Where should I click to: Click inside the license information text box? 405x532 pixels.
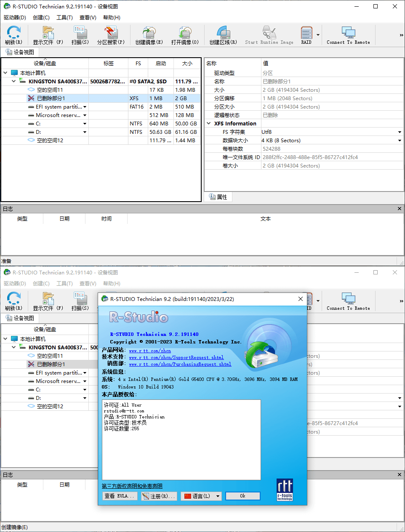pos(181,440)
